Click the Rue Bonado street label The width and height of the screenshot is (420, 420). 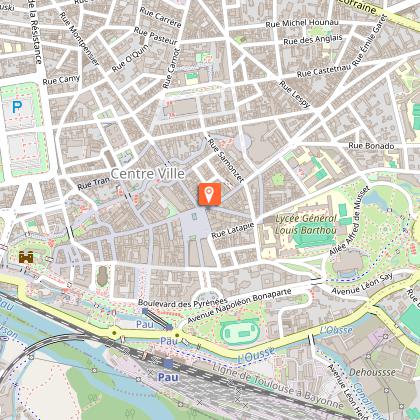[x=371, y=146]
